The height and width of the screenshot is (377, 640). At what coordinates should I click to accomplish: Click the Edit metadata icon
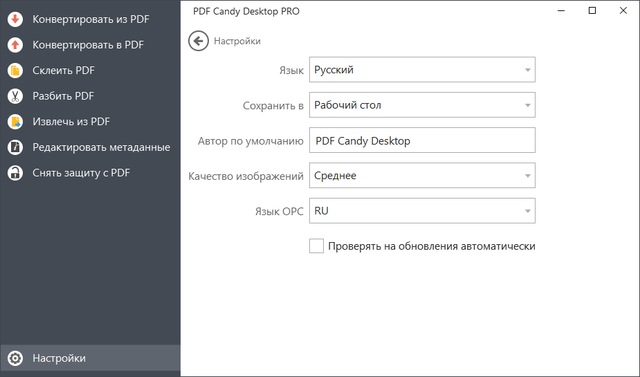click(15, 147)
